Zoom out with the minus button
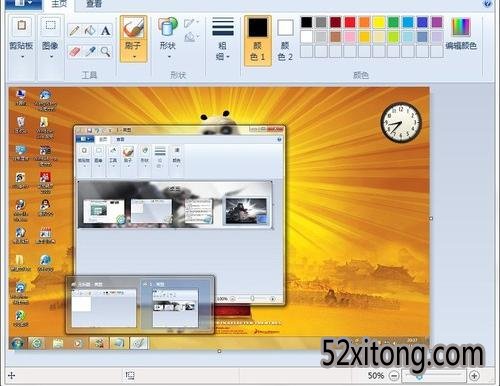 pyautogui.click(x=394, y=376)
